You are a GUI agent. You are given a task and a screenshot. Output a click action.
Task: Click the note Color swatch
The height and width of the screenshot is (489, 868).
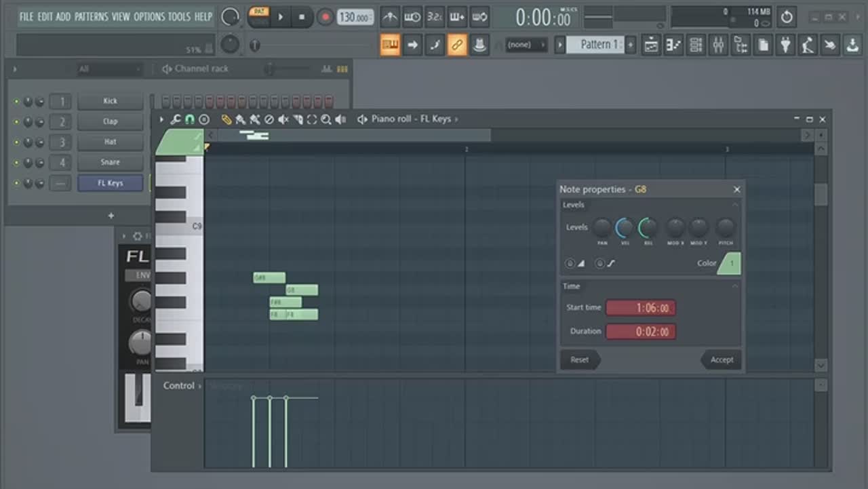point(730,263)
